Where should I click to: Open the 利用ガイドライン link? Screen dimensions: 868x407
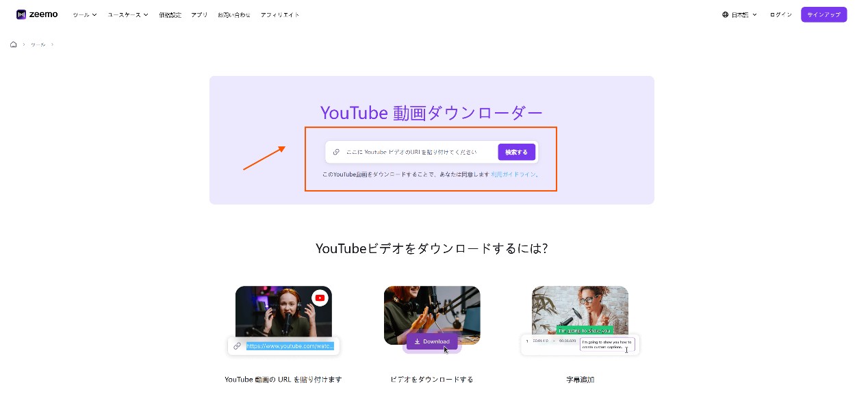pyautogui.click(x=513, y=174)
